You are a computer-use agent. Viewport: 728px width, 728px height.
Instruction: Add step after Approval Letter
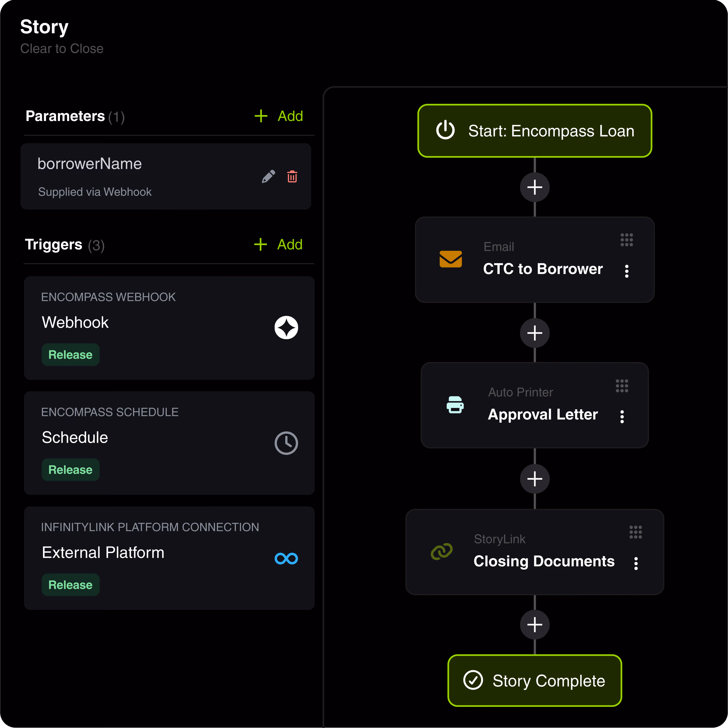click(535, 479)
